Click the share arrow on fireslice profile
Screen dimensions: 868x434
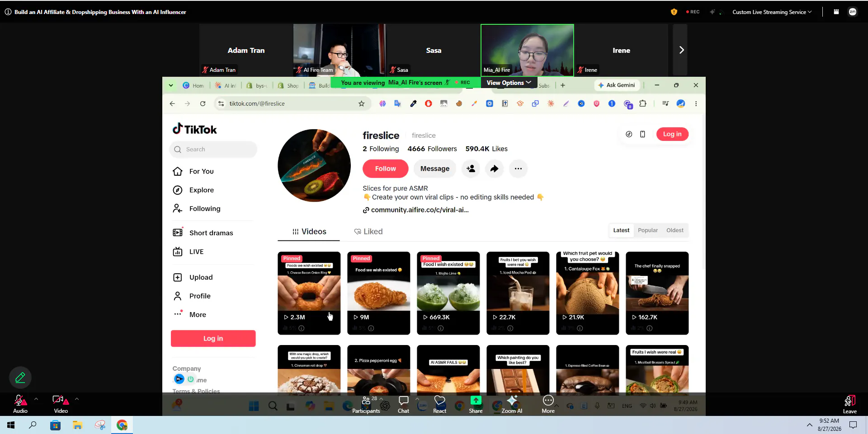click(495, 168)
